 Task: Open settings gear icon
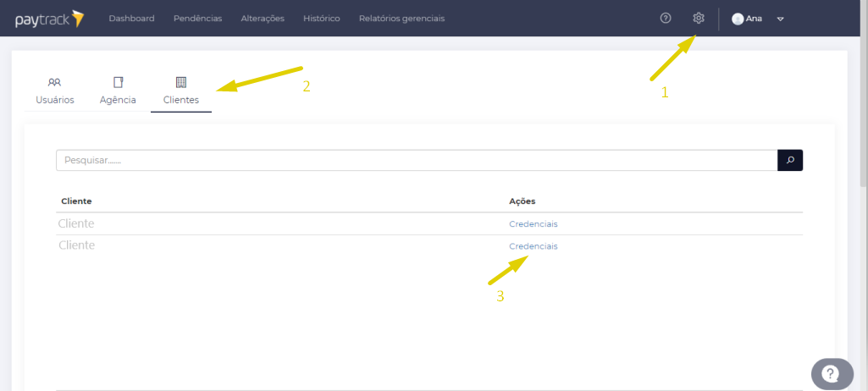pyautogui.click(x=699, y=19)
